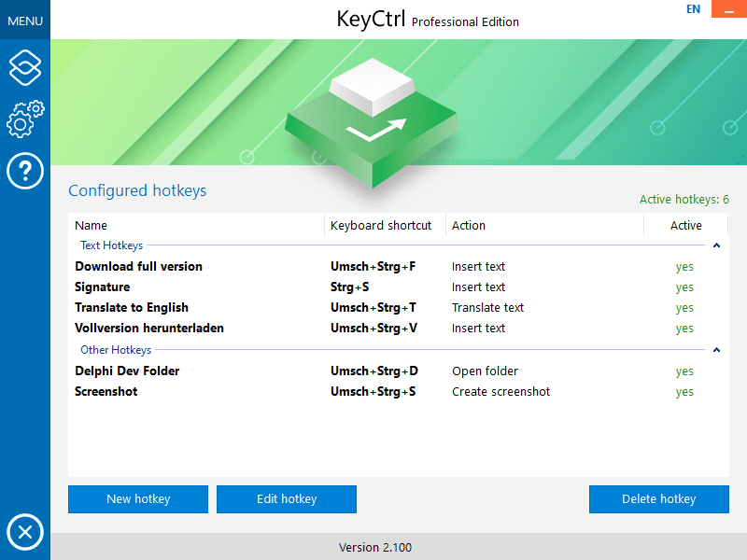Collapse the Other Hotkeys group

click(x=716, y=351)
